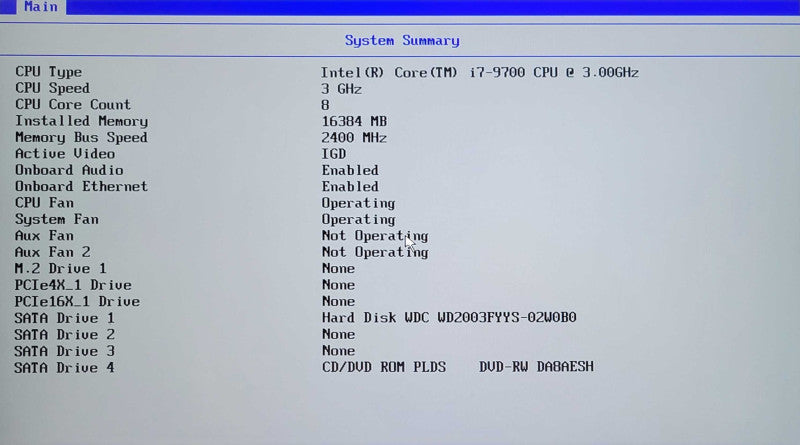Click the Intel Core i7-9700 CPU value
The width and height of the screenshot is (800, 445).
tap(480, 72)
